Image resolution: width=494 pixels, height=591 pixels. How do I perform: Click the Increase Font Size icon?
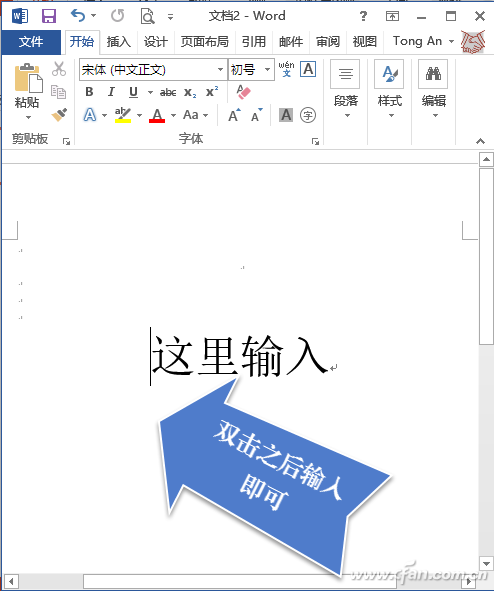pyautogui.click(x=234, y=115)
